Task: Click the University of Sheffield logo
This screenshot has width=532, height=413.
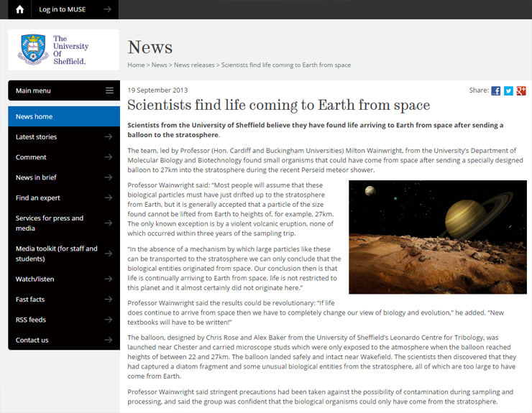Action: pyautogui.click(x=63, y=50)
